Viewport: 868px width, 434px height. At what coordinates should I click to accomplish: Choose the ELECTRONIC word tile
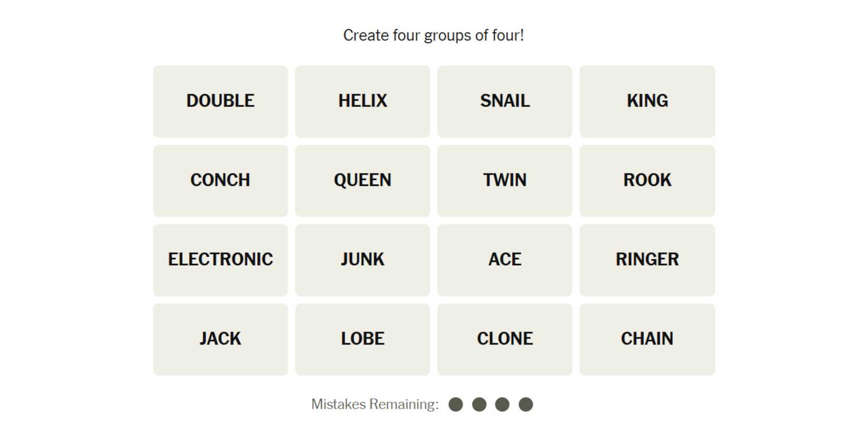point(220,260)
